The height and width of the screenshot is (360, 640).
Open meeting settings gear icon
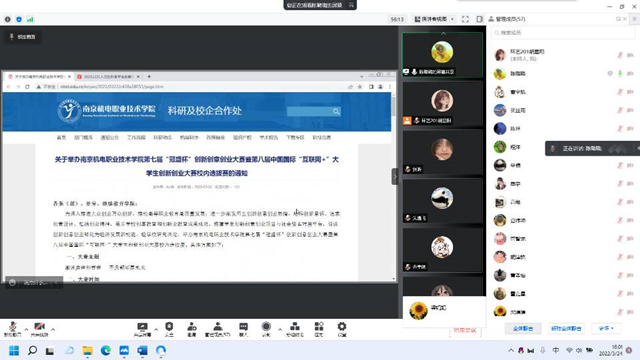click(342, 329)
